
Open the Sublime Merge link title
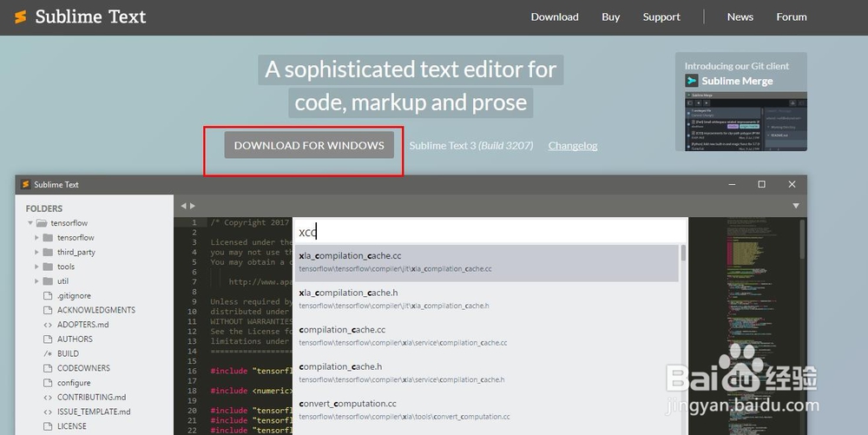[x=737, y=81]
